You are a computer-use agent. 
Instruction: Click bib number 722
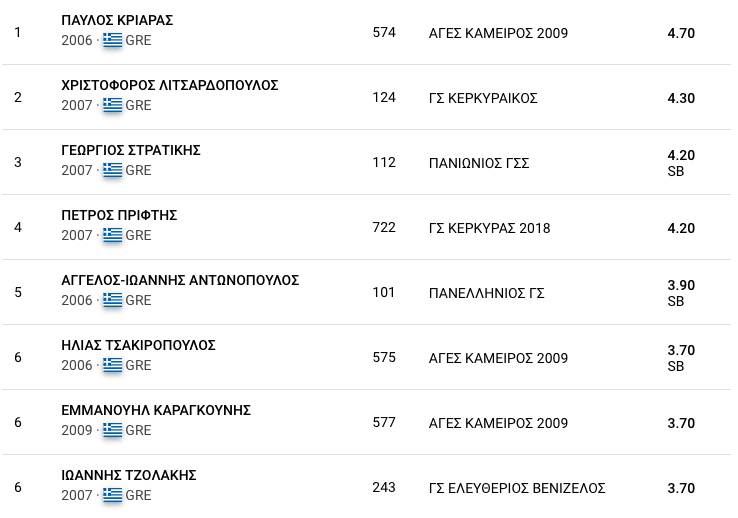(x=384, y=228)
